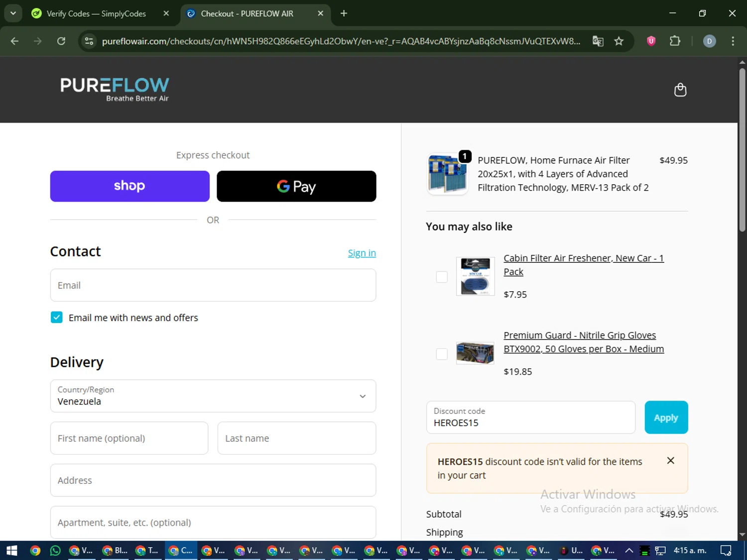
Task: Click the Subtotal label
Action: [x=444, y=514]
